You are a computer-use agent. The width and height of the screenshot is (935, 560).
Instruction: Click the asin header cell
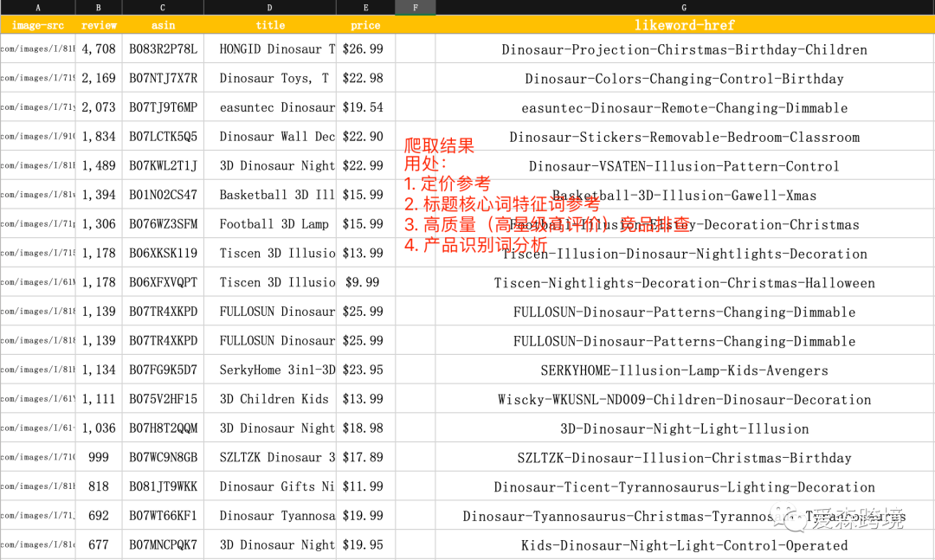pyautogui.click(x=163, y=25)
